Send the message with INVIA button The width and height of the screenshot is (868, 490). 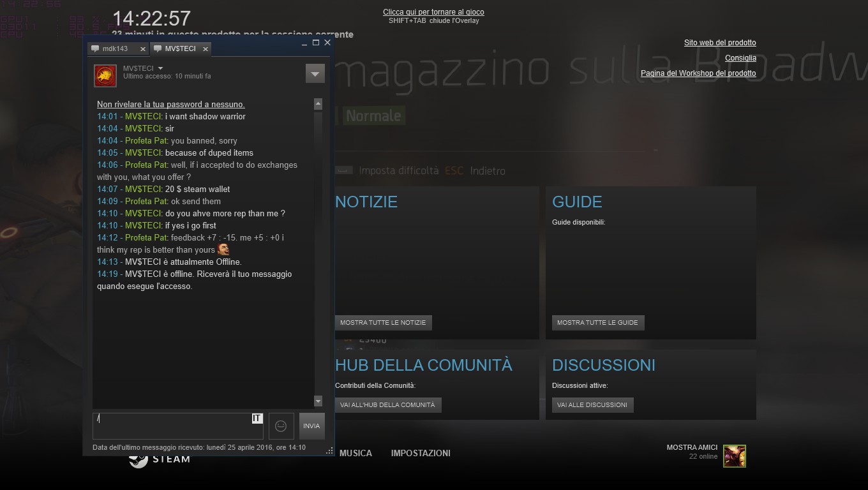click(x=311, y=426)
